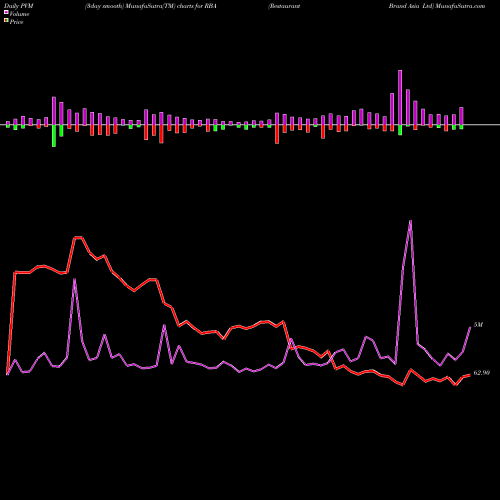The height and width of the screenshot is (500, 500).
Task: Click the 'Daily PVM' title text
Action: pyautogui.click(x=19, y=6)
